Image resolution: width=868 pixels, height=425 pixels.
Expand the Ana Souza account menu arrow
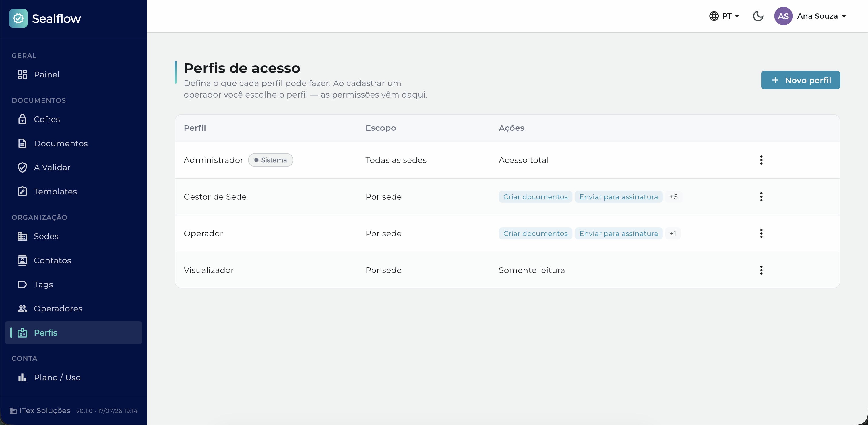pyautogui.click(x=844, y=16)
